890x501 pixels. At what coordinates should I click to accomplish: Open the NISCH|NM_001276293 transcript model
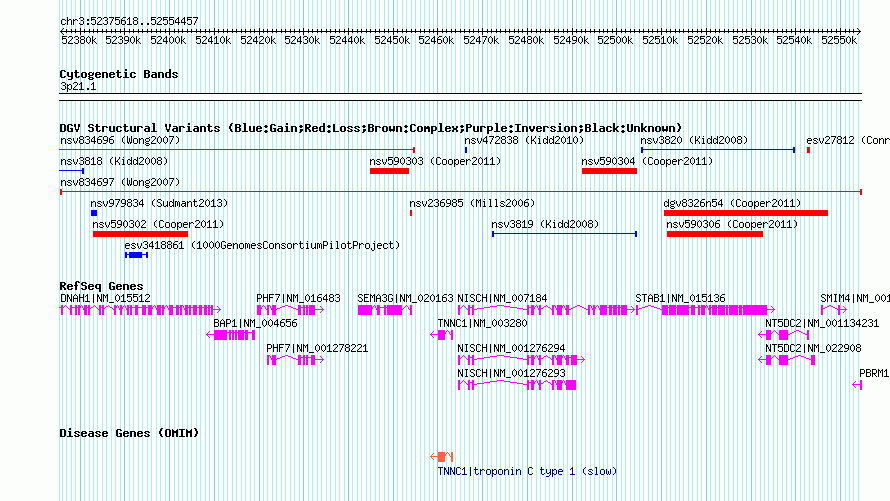click(x=517, y=385)
